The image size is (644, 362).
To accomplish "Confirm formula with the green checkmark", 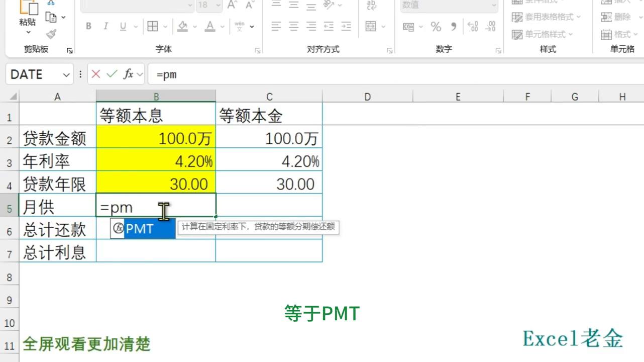I will pos(112,74).
